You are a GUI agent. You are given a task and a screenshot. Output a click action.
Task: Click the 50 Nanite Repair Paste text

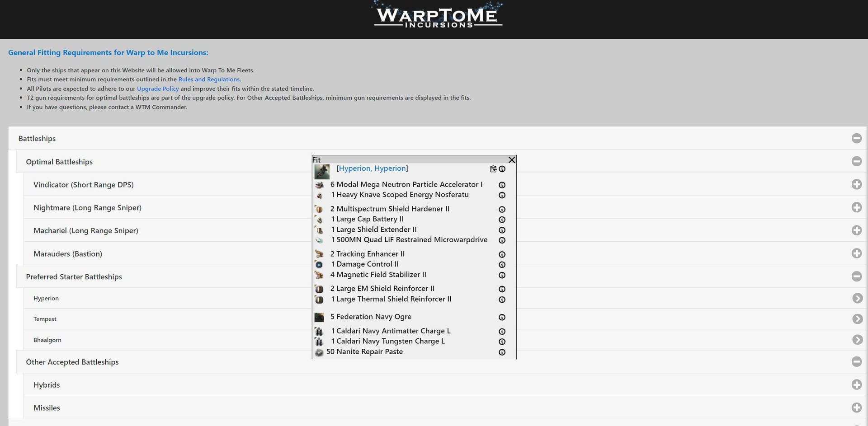click(x=364, y=352)
